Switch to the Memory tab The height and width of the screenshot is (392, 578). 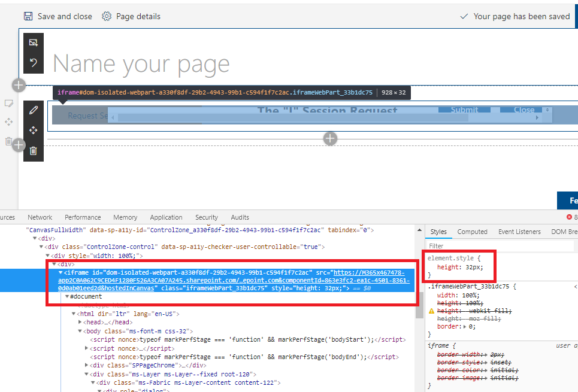click(125, 217)
